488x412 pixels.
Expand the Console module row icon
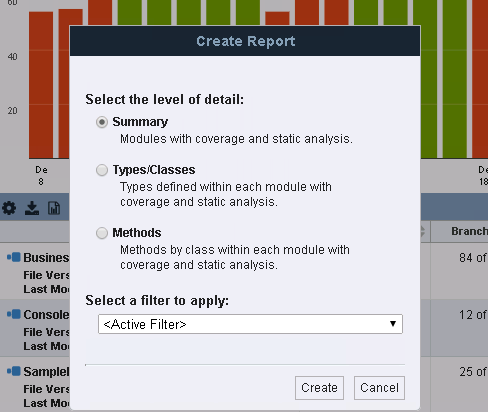coord(14,314)
